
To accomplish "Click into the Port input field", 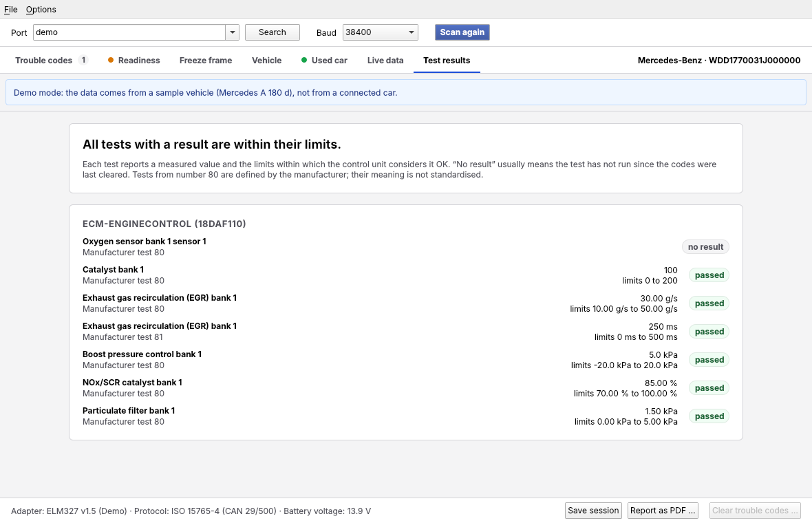I will 129,32.
